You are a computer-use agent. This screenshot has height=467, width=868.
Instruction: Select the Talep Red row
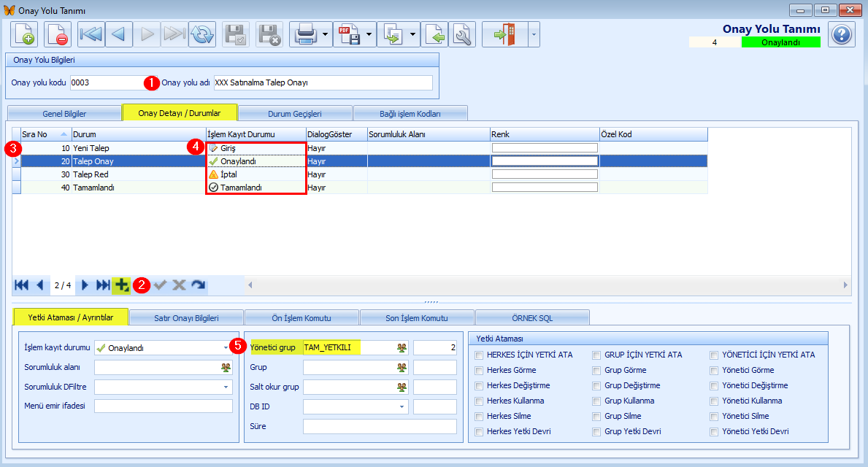coord(360,174)
